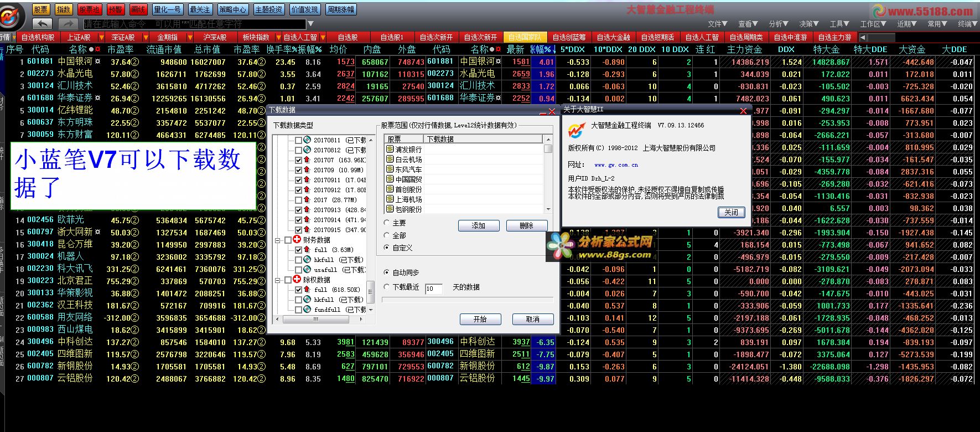The image size is (980, 432).
Task: Open the 最关注 toolbar button
Action: tap(200, 9)
